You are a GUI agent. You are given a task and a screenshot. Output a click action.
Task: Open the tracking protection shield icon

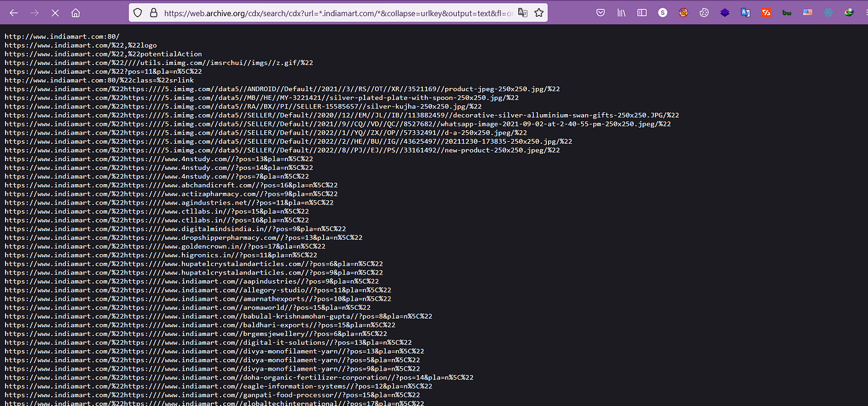[138, 12]
